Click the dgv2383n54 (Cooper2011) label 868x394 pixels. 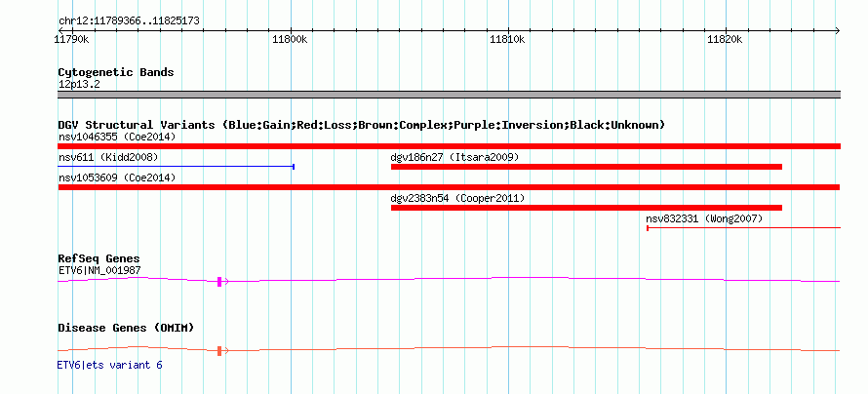point(457,198)
